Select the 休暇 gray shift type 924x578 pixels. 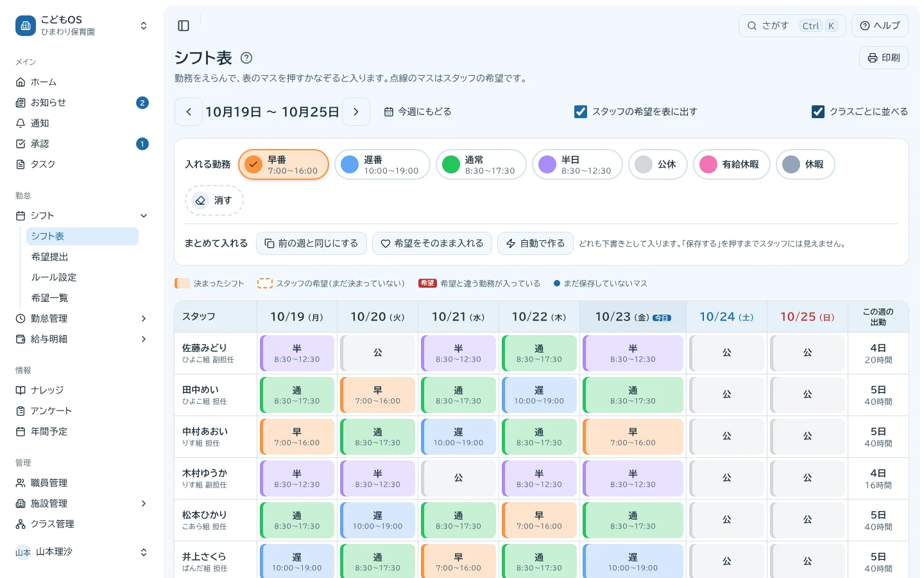click(805, 164)
